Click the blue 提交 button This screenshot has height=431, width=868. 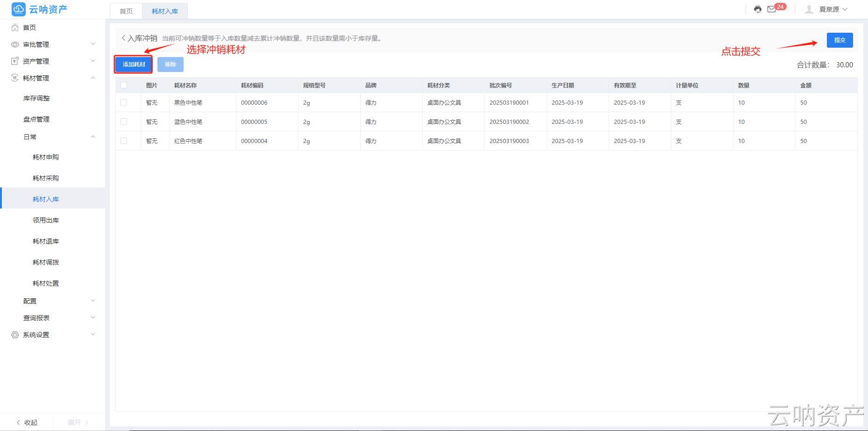coord(840,40)
